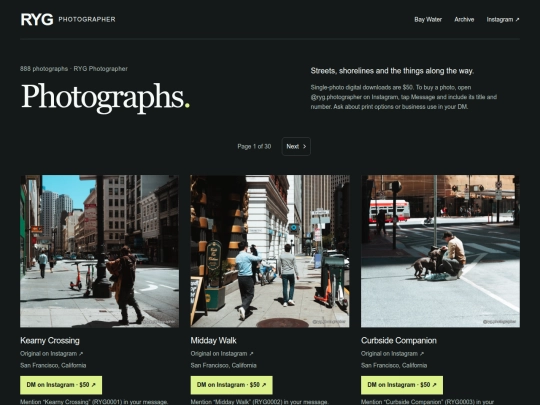540x405 pixels.
Task: Open Original on Instagram under Midday Walk
Action: [222, 354]
